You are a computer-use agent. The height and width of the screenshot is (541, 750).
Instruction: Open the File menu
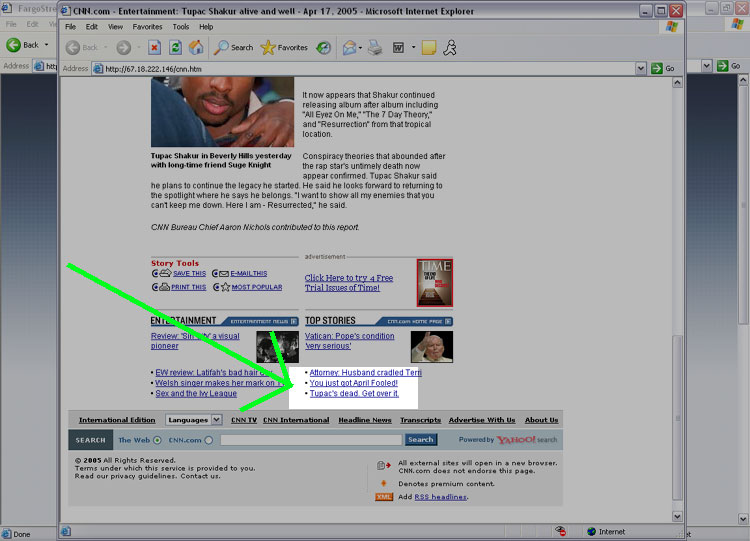pos(70,27)
